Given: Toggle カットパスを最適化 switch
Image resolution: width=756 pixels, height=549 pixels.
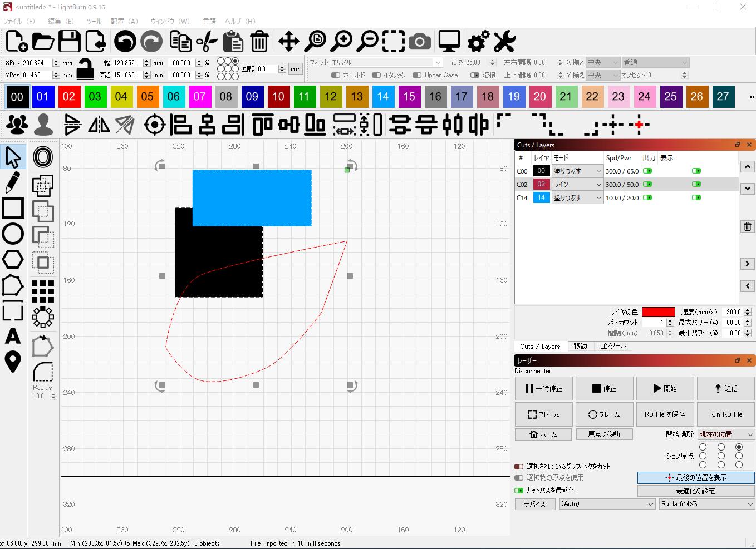Looking at the screenshot, I should pos(519,491).
